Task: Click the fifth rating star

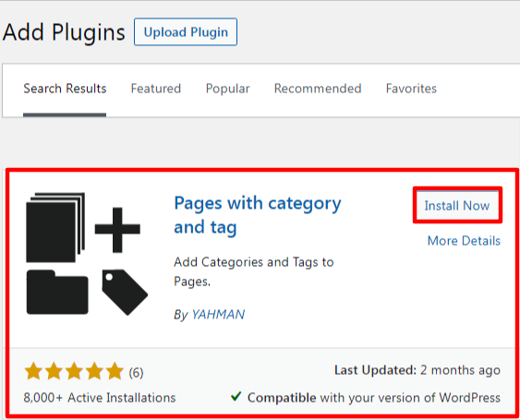Action: click(x=115, y=371)
